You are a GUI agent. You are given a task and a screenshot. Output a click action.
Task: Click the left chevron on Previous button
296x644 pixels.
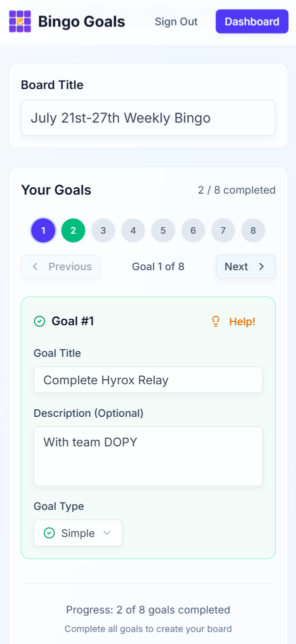(x=35, y=267)
